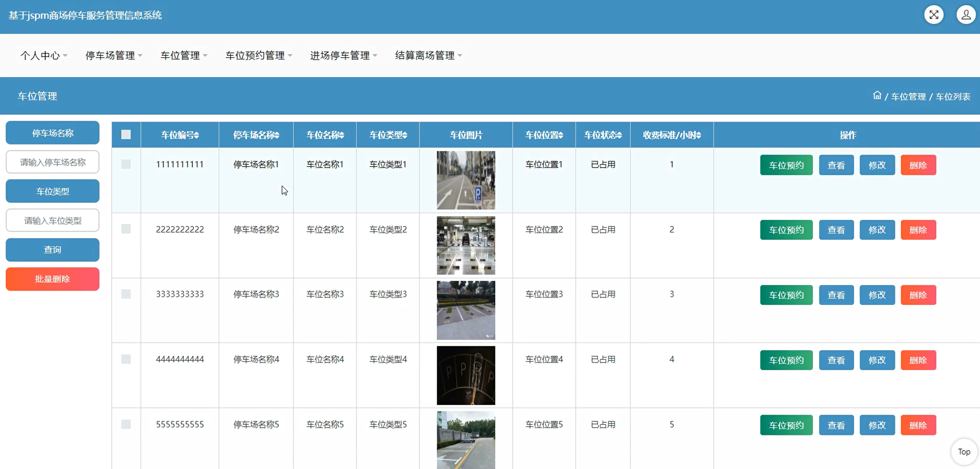Open the user profile icon

pos(966,15)
